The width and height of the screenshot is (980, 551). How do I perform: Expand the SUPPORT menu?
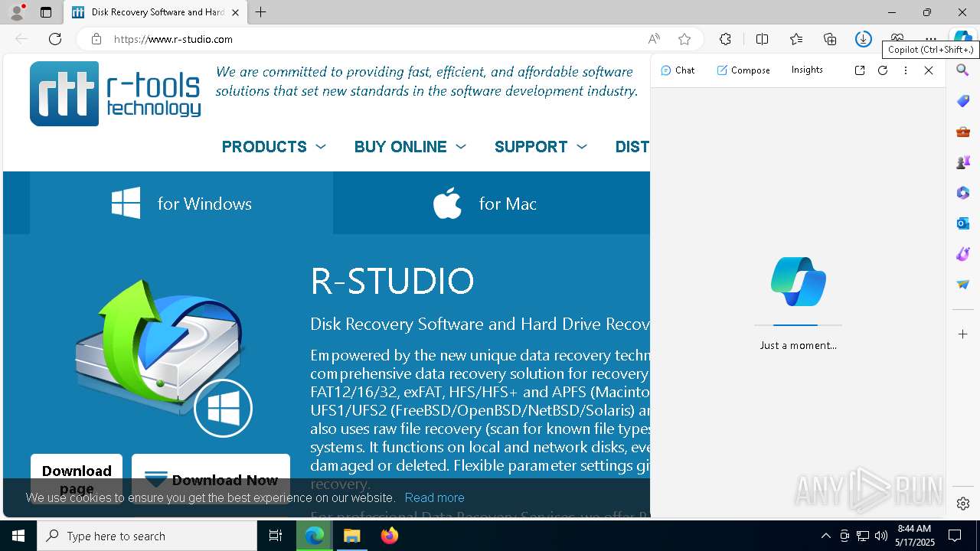[541, 147]
